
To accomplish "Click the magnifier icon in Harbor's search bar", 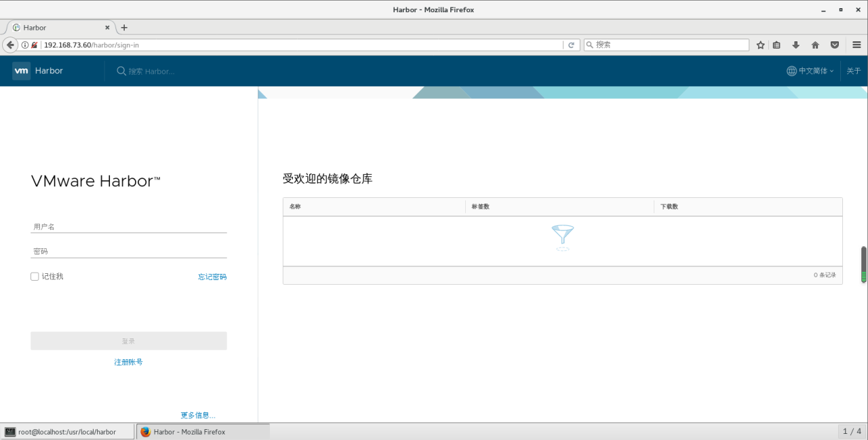I will pyautogui.click(x=120, y=71).
